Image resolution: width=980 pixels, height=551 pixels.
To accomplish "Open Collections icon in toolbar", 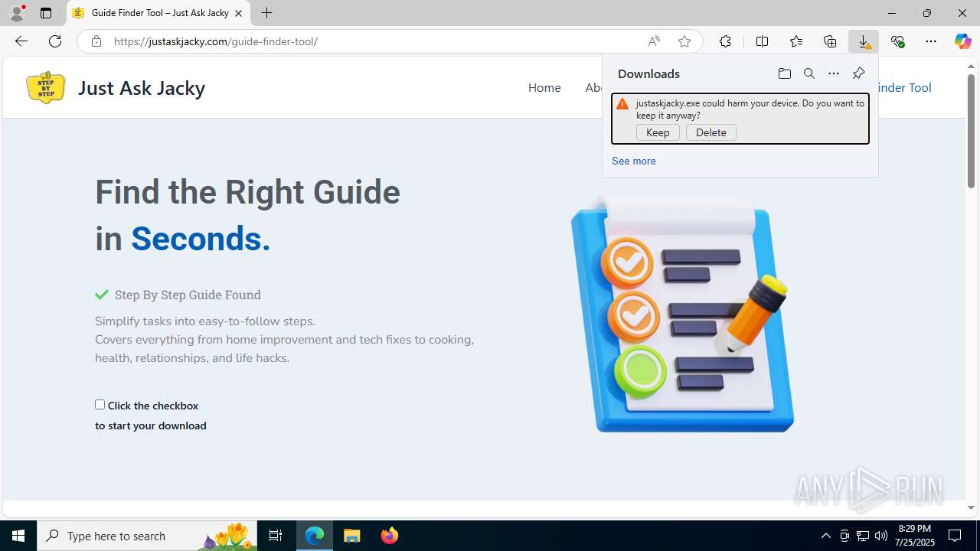I will [x=830, y=41].
